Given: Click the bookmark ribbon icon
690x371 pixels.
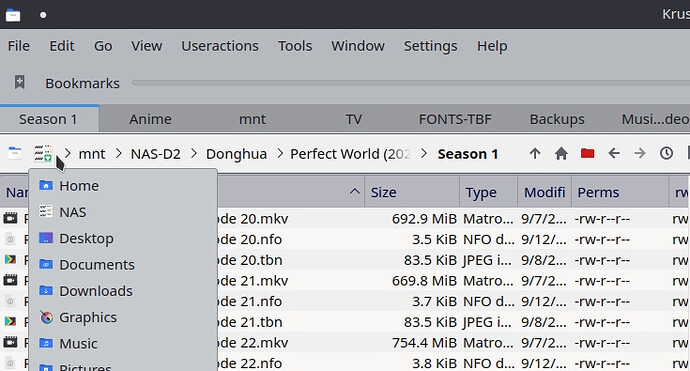Looking at the screenshot, I should 19,82.
